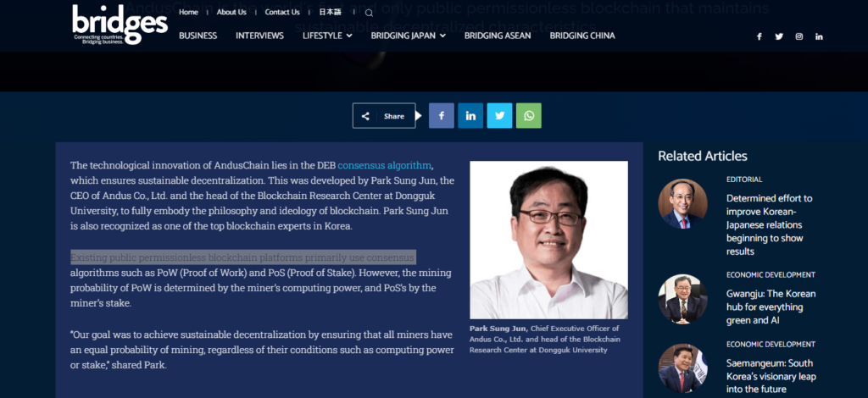
Task: Open the search magnifier icon
Action: 370,13
